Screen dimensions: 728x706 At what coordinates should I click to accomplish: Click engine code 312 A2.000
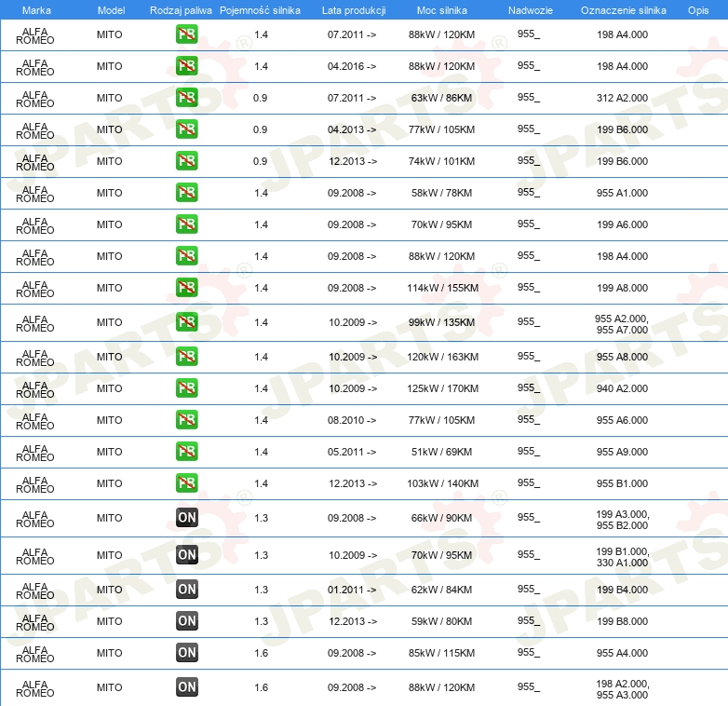point(622,98)
